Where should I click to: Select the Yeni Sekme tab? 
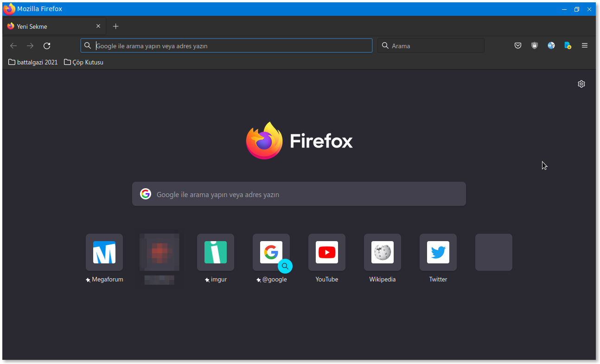click(x=54, y=26)
